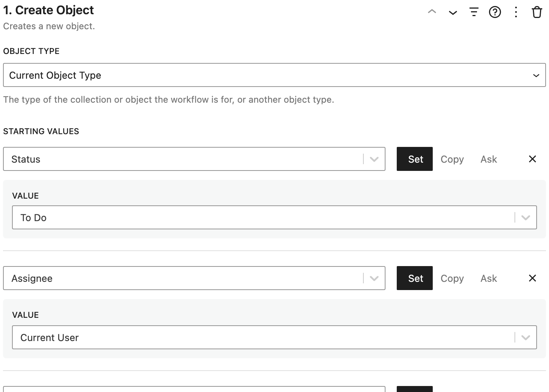
Task: Select Ask mode for Assignee
Action: [x=489, y=278]
